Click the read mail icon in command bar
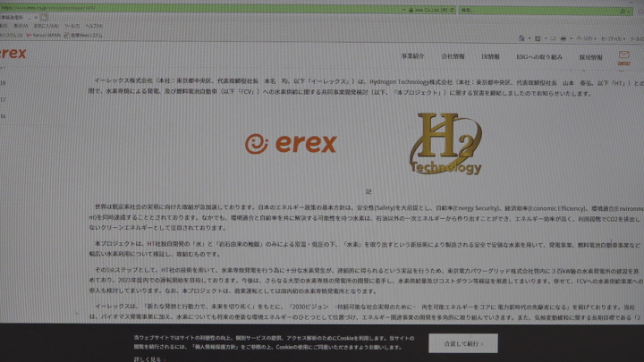Screen dimensions: 644x362 tap(554, 38)
